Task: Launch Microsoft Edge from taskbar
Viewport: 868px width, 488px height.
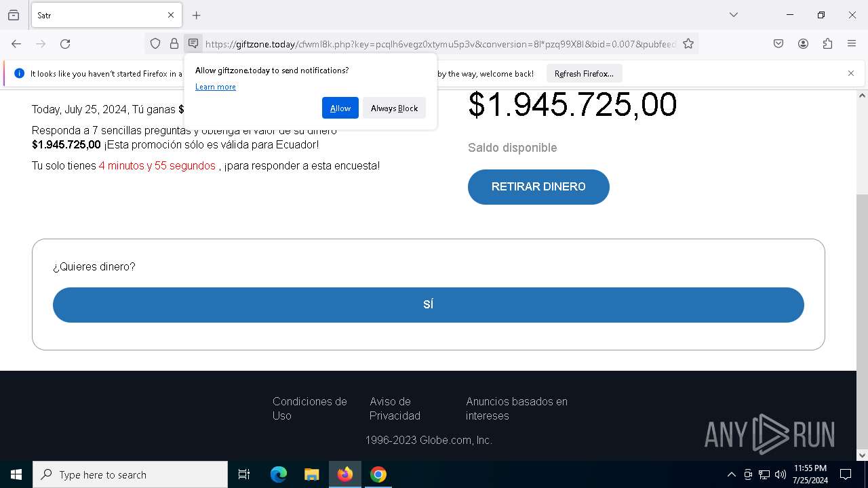Action: coord(279,474)
